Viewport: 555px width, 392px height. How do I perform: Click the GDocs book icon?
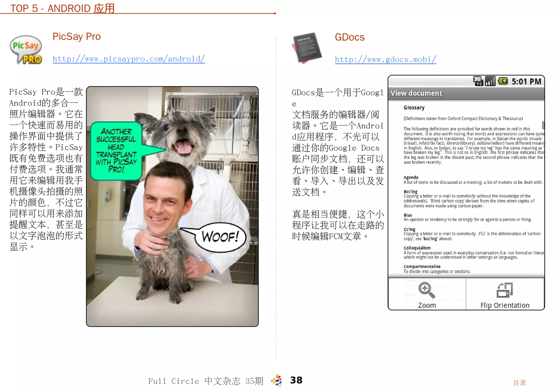[307, 48]
